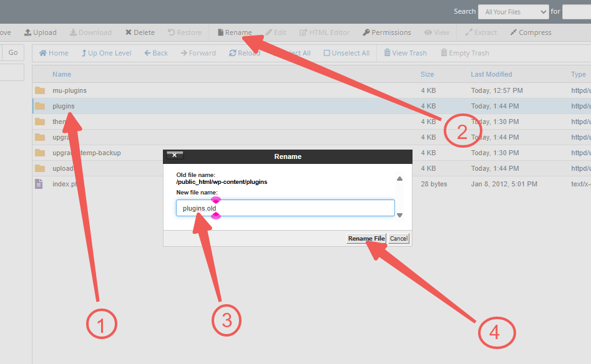Edit the plugins.old filename field

pyautogui.click(x=285, y=208)
